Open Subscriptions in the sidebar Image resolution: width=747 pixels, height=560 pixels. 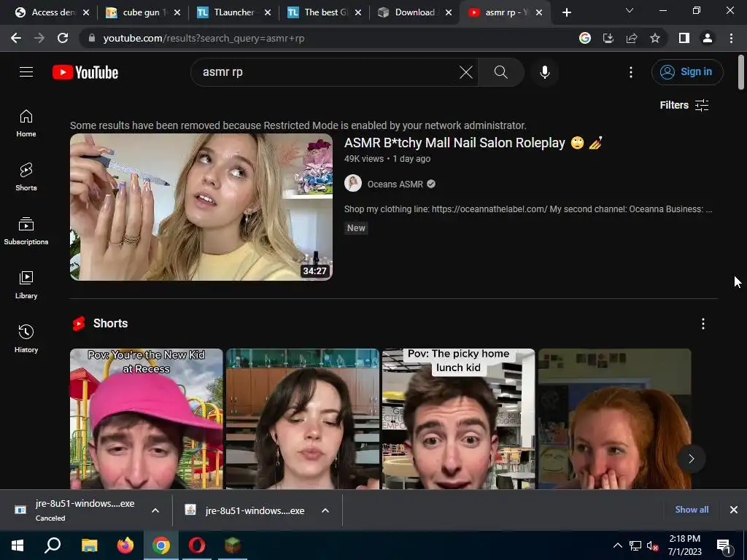(x=26, y=231)
